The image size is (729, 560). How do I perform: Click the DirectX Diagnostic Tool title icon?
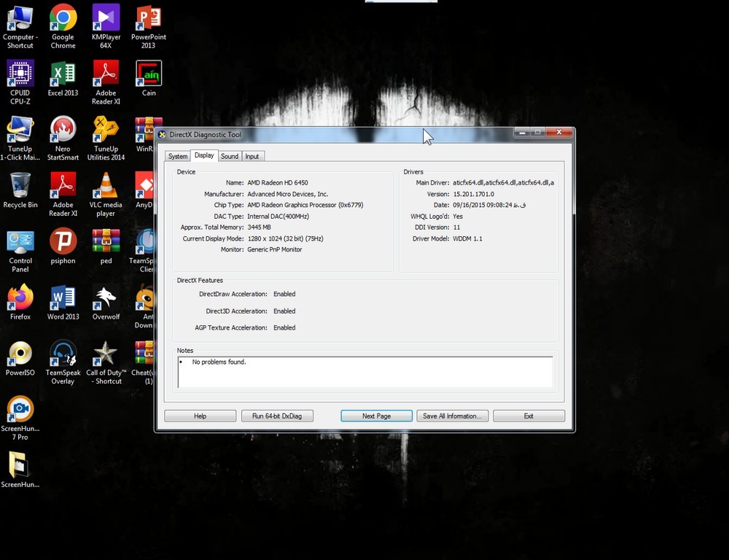tap(162, 134)
